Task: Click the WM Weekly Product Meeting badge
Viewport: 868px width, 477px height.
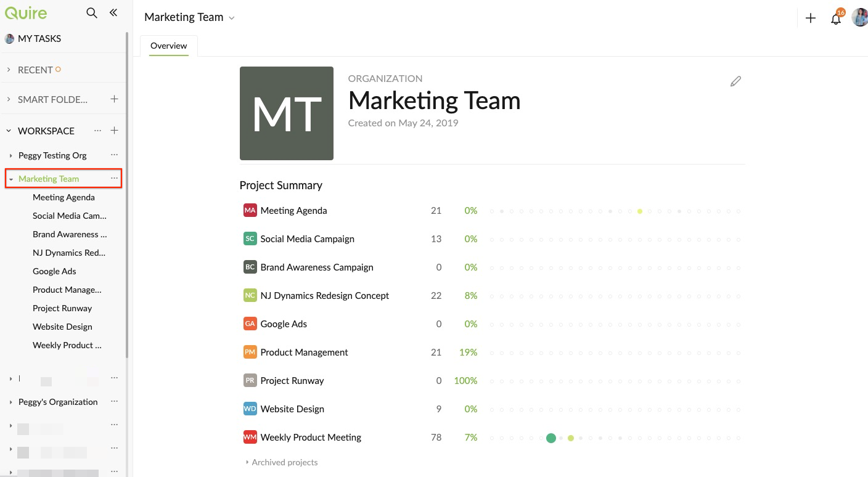Action: [250, 437]
